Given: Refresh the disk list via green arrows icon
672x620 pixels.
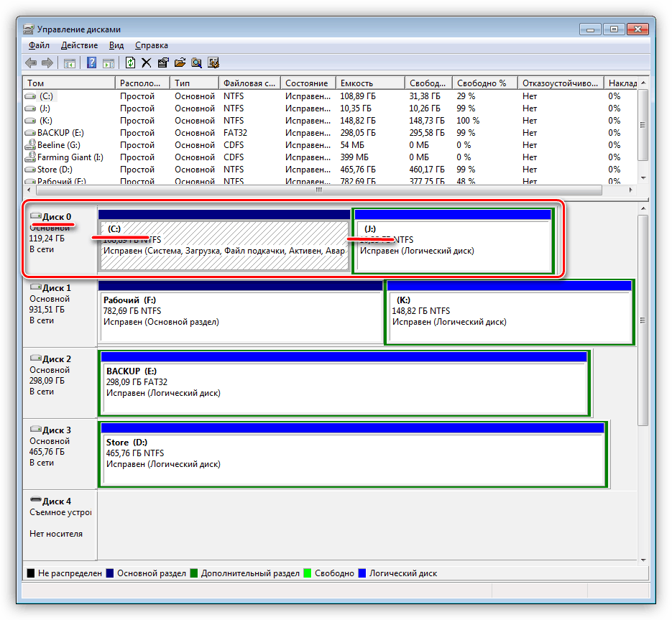Looking at the screenshot, I should point(130,63).
